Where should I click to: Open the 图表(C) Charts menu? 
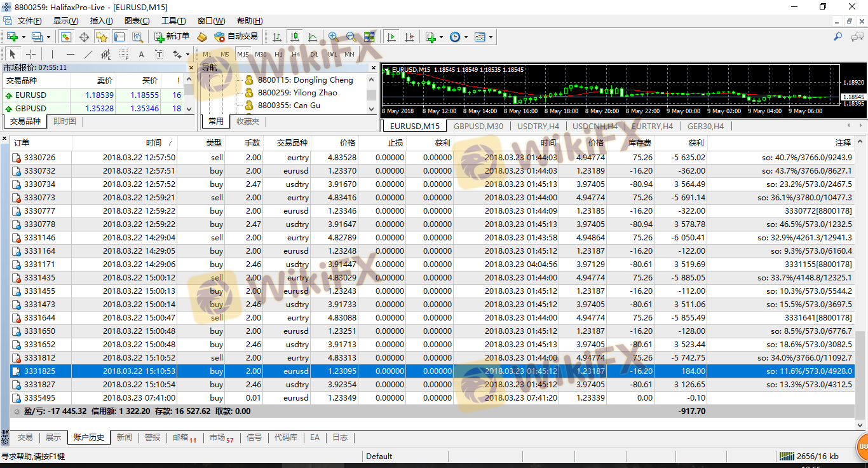[137, 21]
